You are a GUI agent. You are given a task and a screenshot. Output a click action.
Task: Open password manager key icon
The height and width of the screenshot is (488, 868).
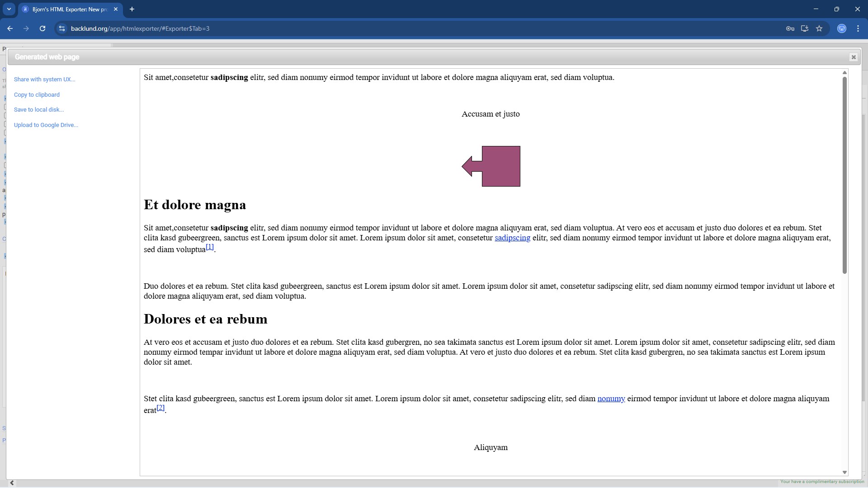790,28
